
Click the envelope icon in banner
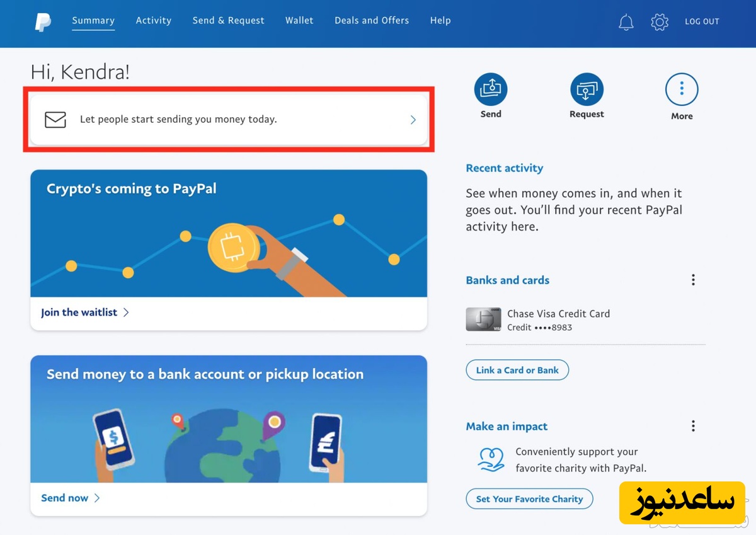click(x=55, y=119)
